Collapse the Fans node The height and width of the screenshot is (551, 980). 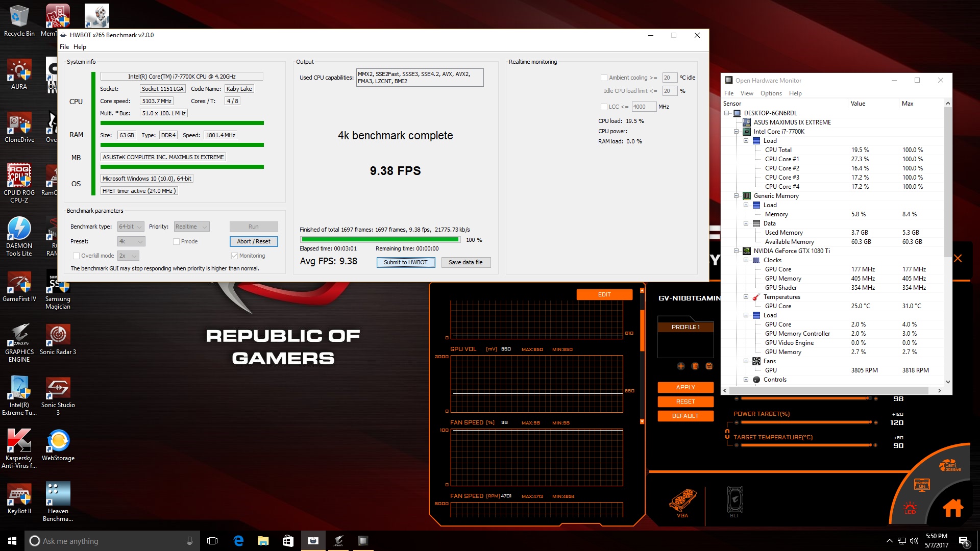(x=746, y=361)
